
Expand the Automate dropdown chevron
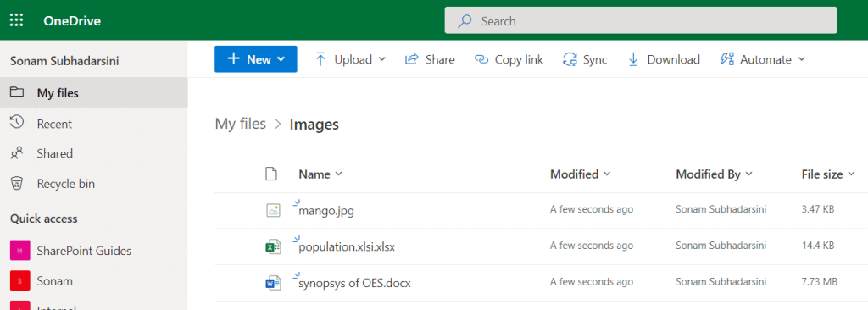click(801, 59)
